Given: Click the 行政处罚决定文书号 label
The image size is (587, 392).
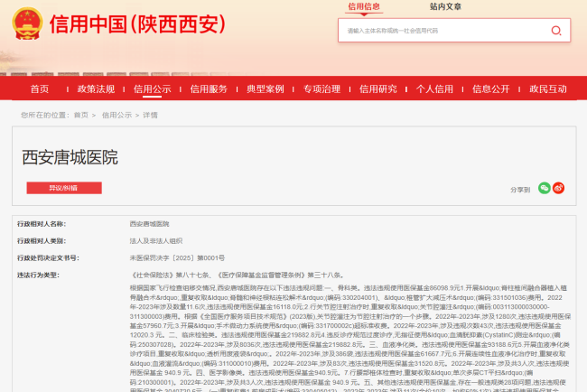Looking at the screenshot, I should 48,258.
